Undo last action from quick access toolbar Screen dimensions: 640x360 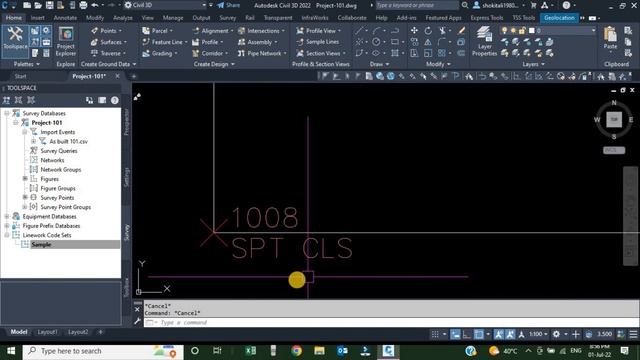(95, 5)
